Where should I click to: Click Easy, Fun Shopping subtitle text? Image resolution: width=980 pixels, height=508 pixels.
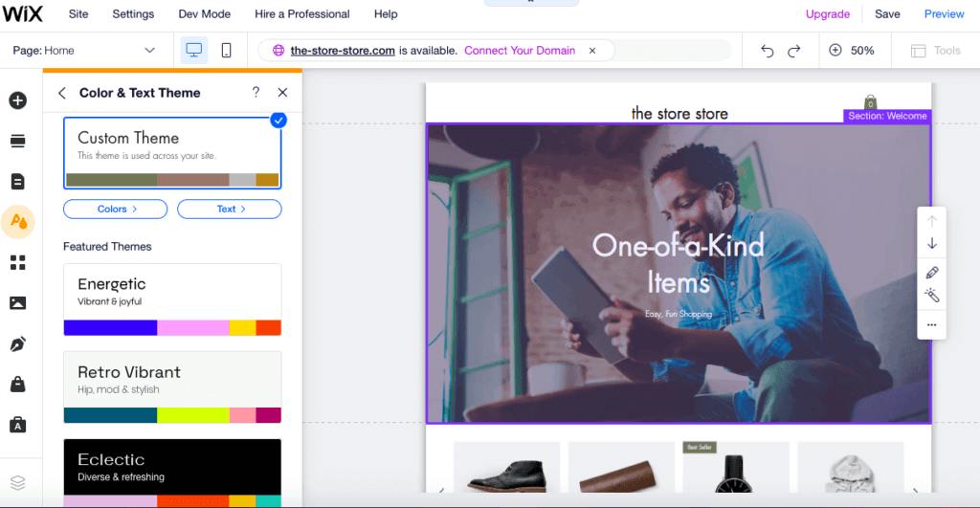point(679,314)
